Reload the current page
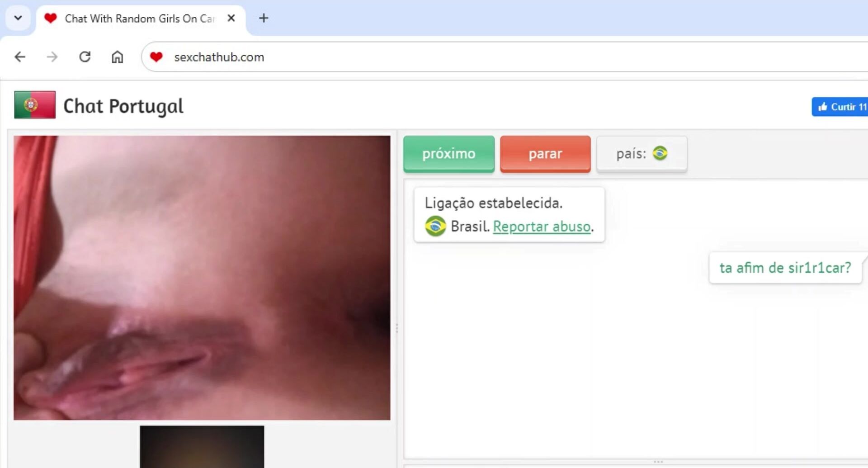The width and height of the screenshot is (868, 468). pos(85,57)
